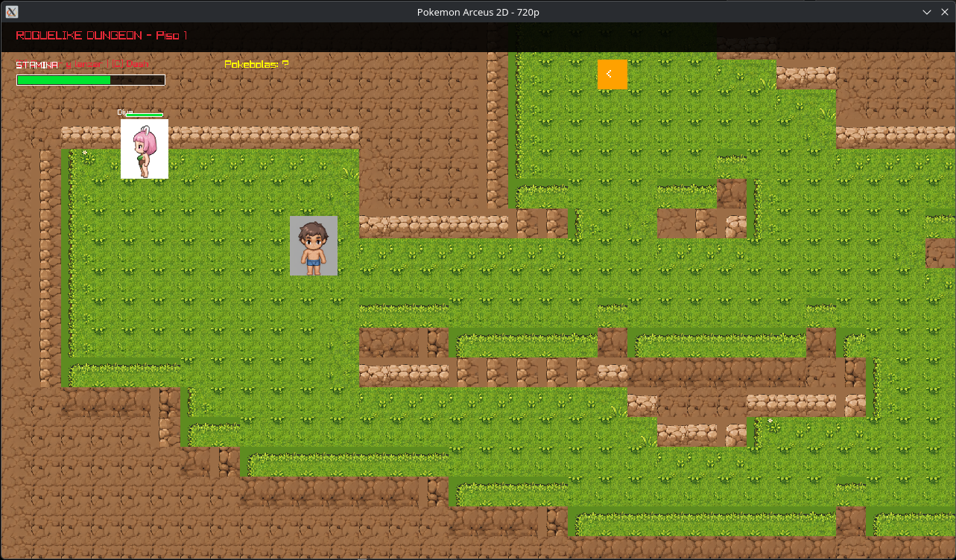The width and height of the screenshot is (956, 560).
Task: Click the pink-haired character Diya
Action: pyautogui.click(x=145, y=149)
